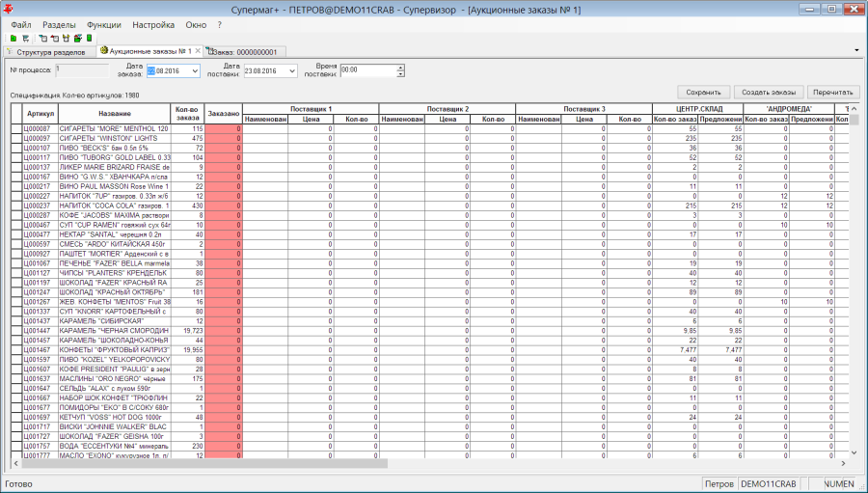868x493 pixels.
Task: Click the Время поставки time field
Action: coord(368,70)
